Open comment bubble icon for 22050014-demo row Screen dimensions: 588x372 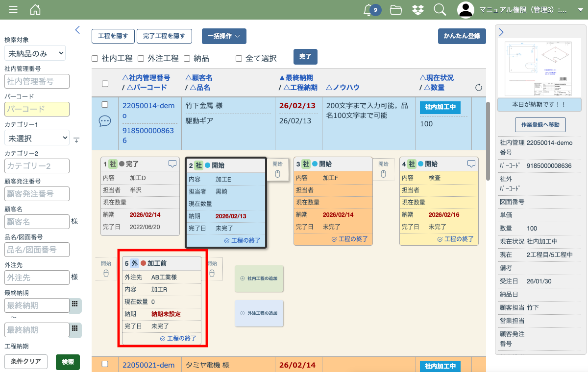point(105,121)
